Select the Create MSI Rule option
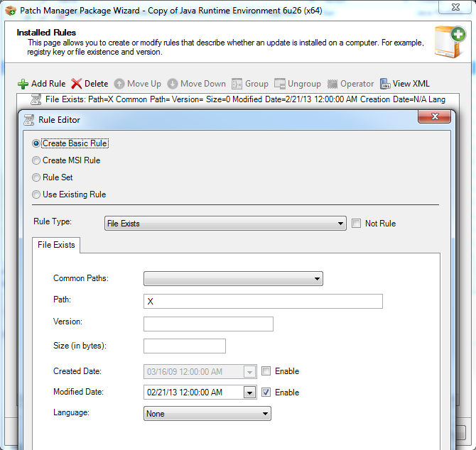The height and width of the screenshot is (450, 476). 36,160
